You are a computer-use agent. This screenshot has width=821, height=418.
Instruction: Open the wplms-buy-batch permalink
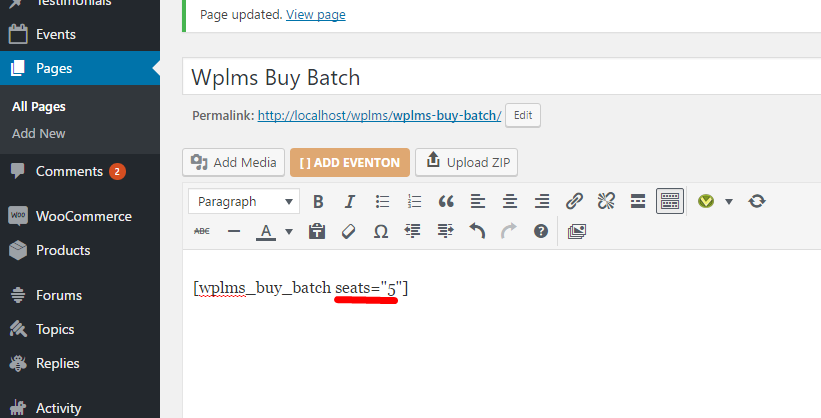tap(380, 115)
